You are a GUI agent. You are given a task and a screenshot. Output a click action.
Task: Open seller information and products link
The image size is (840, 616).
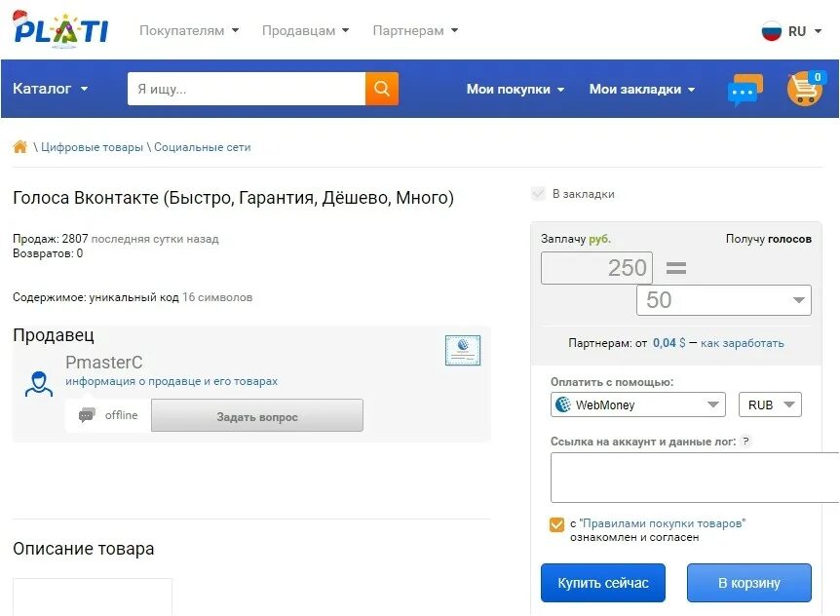coord(172,381)
